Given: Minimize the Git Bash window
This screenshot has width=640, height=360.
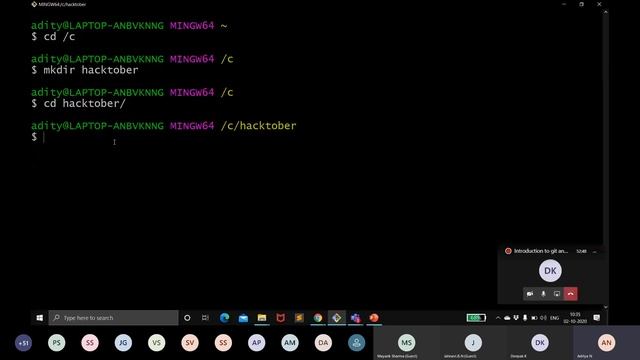Looking at the screenshot, I should pyautogui.click(x=564, y=4).
